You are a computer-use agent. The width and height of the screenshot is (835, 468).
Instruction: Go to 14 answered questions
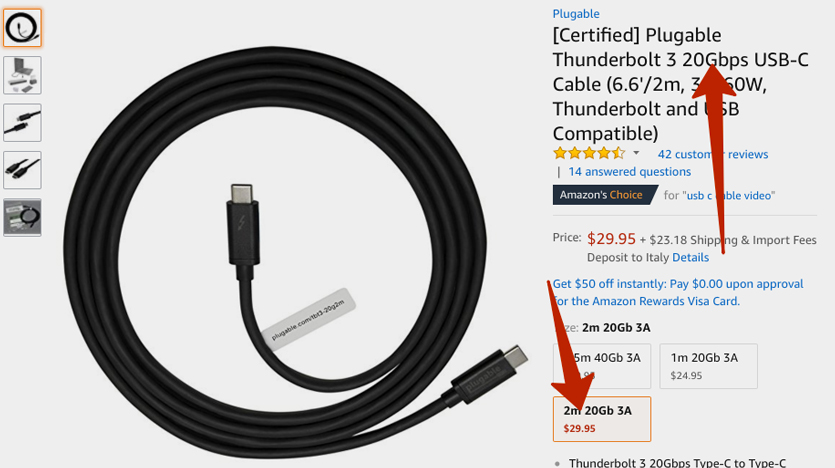(629, 172)
